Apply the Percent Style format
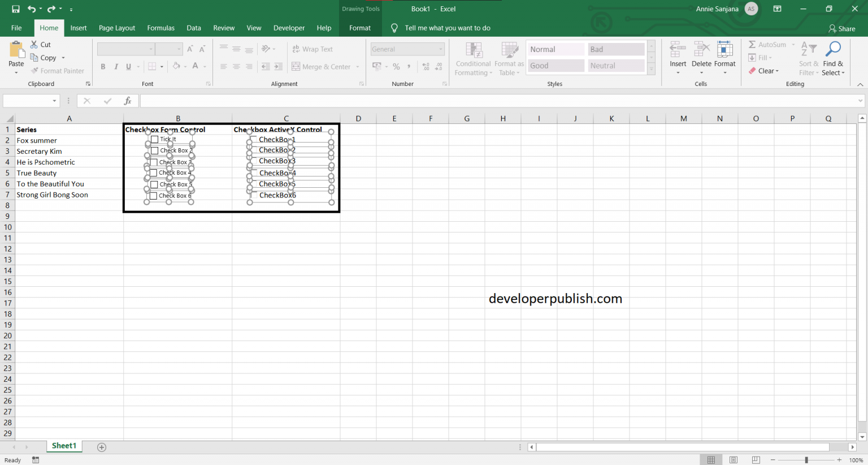The image size is (868, 465). pyautogui.click(x=396, y=66)
